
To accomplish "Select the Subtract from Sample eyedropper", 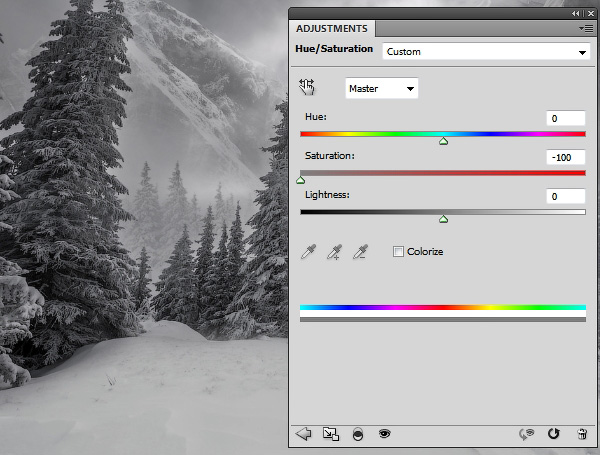I will (x=360, y=251).
